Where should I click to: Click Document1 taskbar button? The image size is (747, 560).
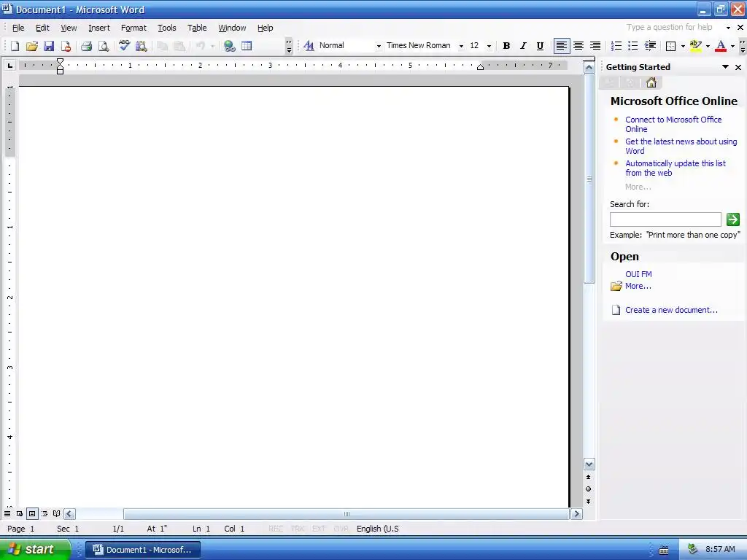pyautogui.click(x=143, y=550)
